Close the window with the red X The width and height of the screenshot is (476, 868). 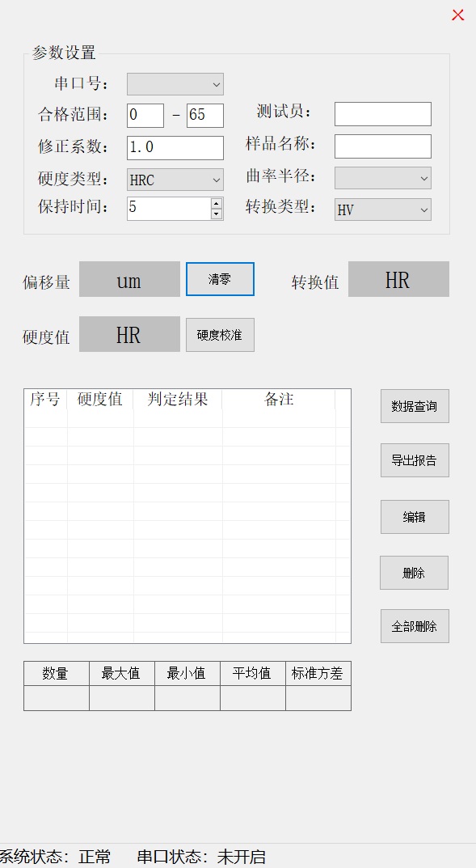click(457, 15)
